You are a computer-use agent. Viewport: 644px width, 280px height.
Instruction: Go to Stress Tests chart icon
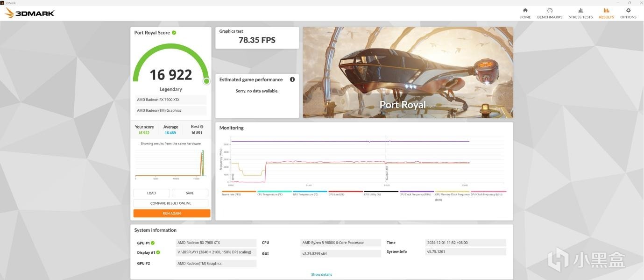(x=580, y=10)
